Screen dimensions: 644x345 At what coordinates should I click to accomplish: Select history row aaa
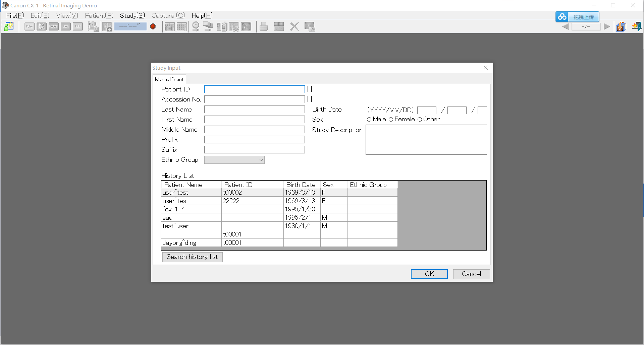279,217
